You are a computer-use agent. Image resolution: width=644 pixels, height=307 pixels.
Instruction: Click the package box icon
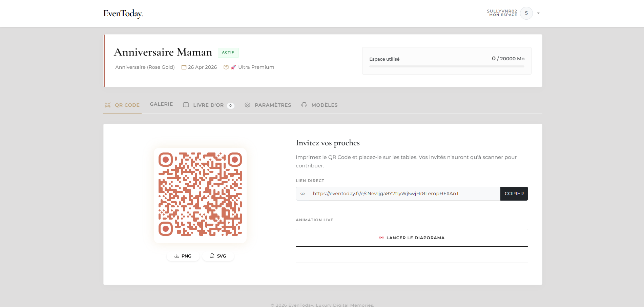[226, 67]
